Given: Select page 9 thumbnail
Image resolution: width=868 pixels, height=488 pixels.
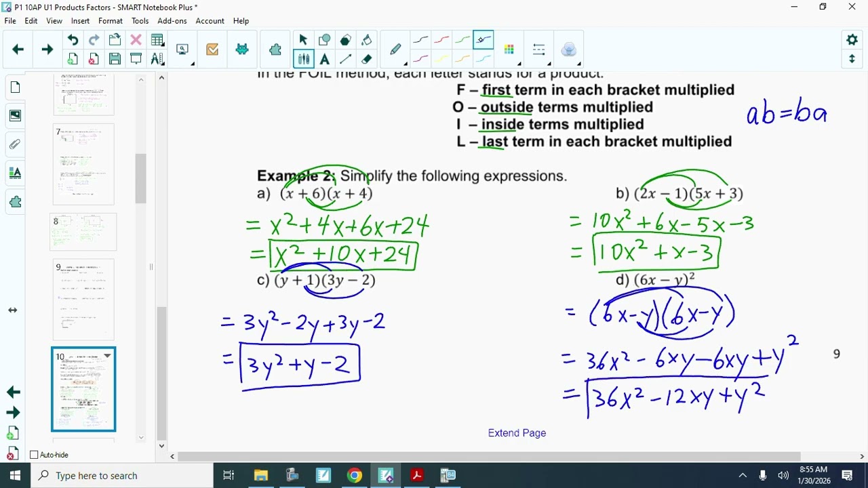Looking at the screenshot, I should click(83, 300).
